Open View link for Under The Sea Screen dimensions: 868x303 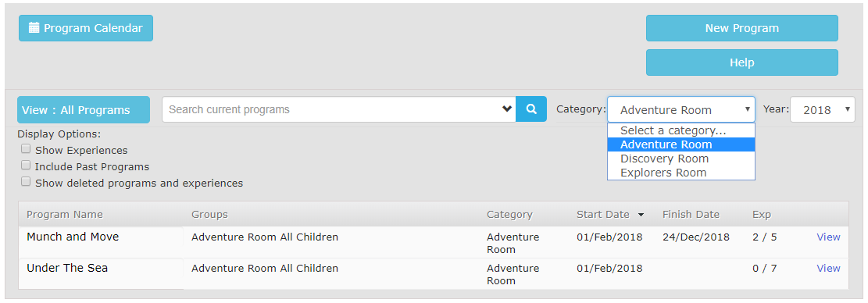pos(828,268)
